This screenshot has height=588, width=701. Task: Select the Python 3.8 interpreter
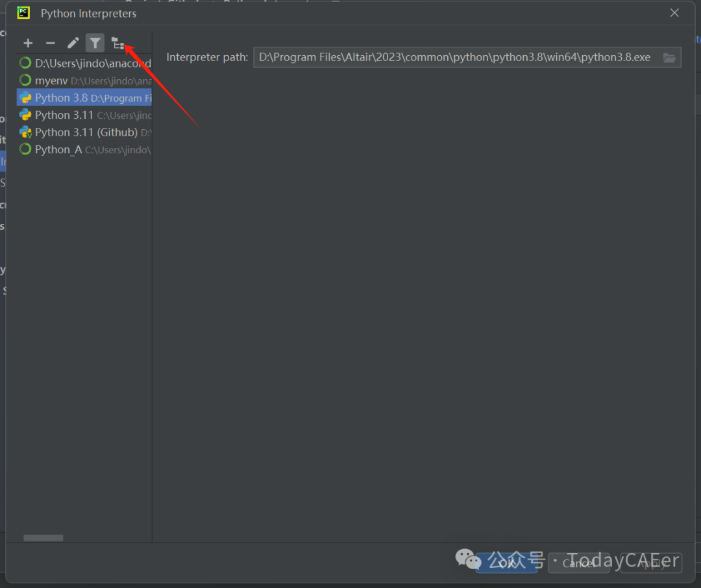tap(84, 98)
